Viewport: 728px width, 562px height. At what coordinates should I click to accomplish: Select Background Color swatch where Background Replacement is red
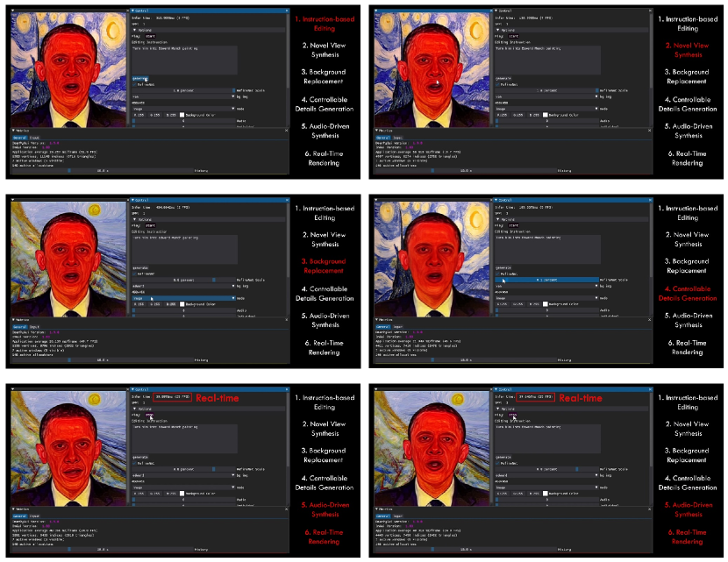(x=182, y=304)
